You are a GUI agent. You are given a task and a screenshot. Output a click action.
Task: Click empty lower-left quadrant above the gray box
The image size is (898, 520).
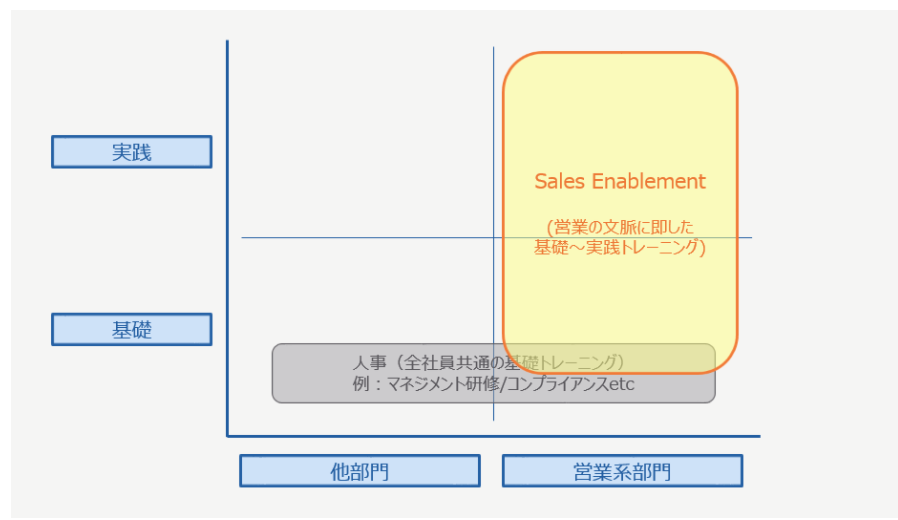(x=360, y=295)
